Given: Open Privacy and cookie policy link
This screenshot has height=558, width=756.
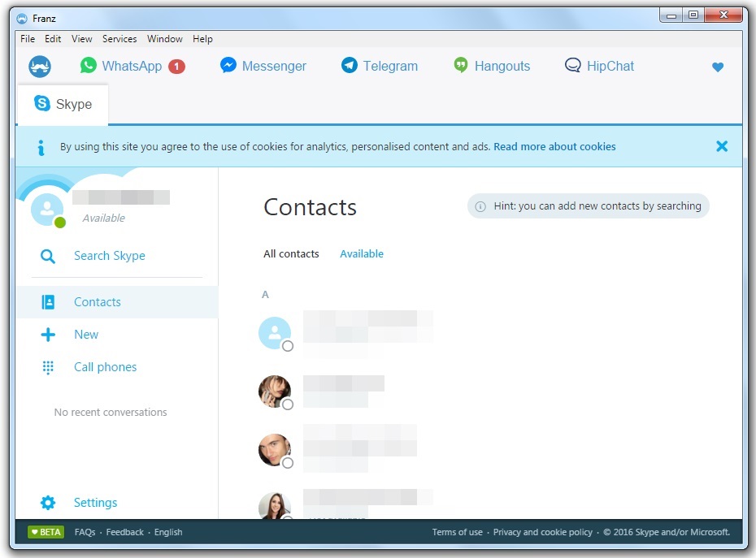Looking at the screenshot, I should tap(542, 532).
